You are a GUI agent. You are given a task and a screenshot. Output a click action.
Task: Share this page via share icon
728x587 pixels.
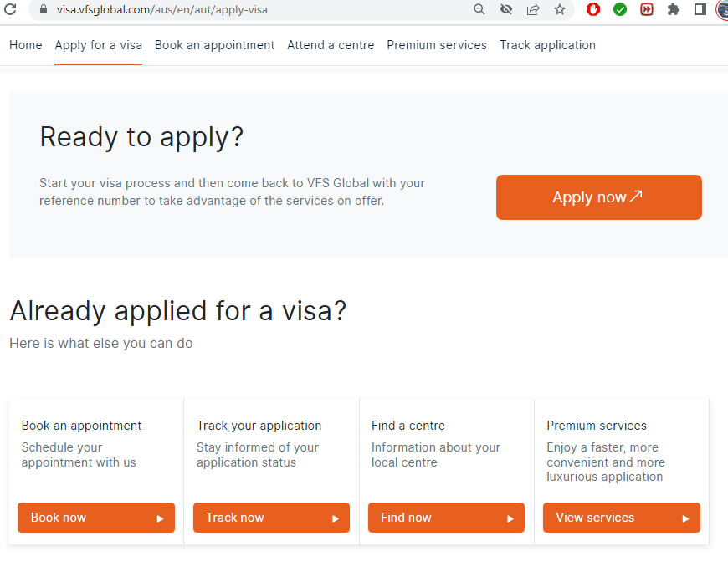(533, 10)
